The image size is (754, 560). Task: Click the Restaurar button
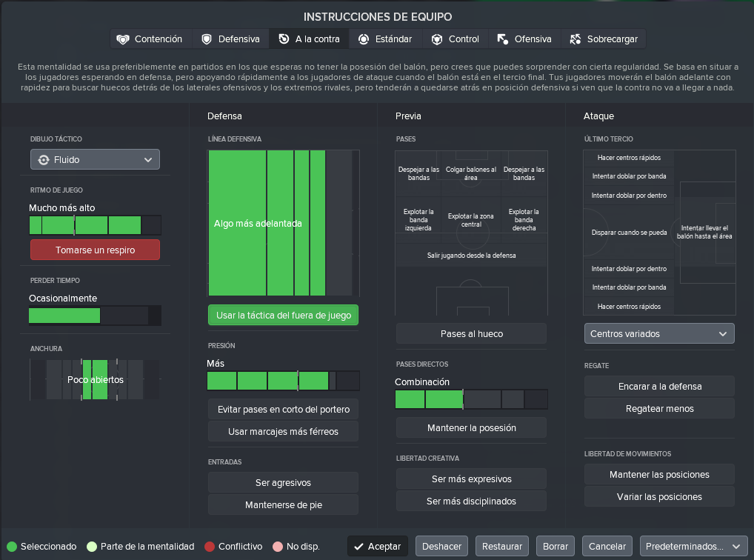[x=502, y=546]
